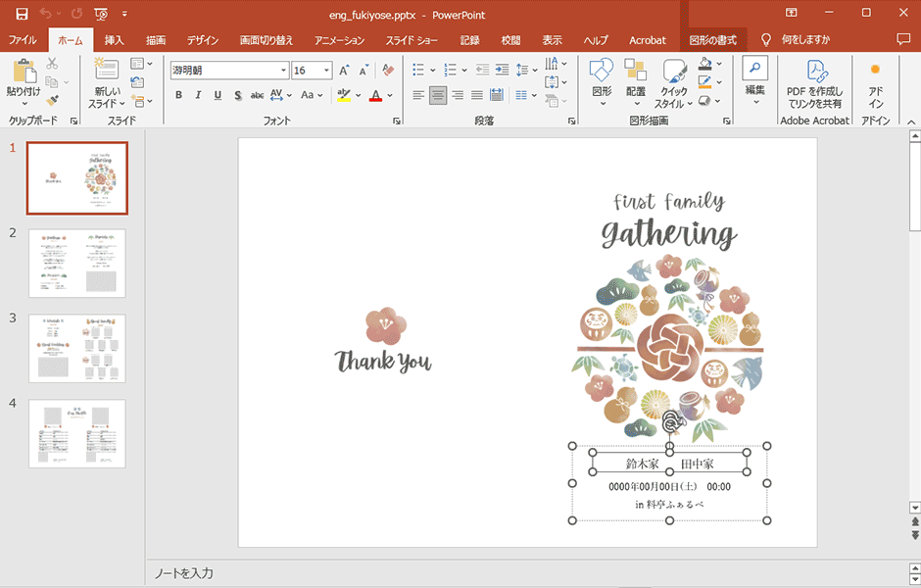The image size is (921, 588).
Task: Toggle center text alignment
Action: 438,95
